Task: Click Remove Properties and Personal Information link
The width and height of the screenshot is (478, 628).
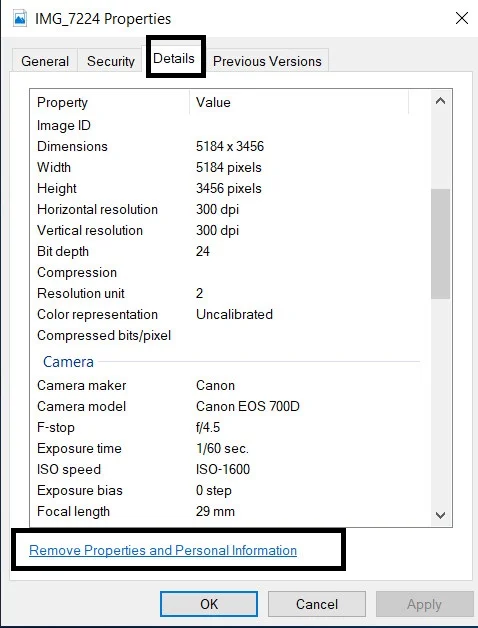Action: [x=163, y=550]
